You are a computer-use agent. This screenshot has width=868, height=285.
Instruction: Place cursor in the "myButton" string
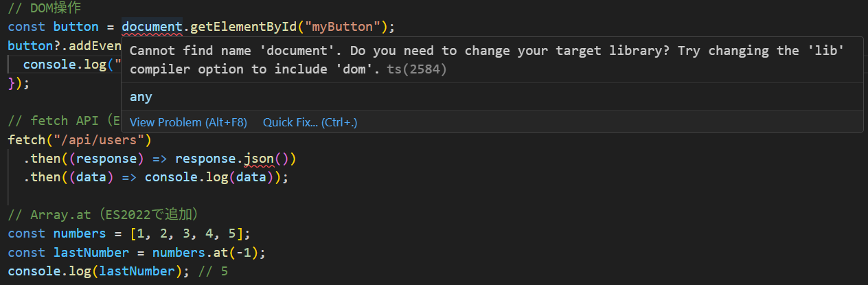pos(343,27)
